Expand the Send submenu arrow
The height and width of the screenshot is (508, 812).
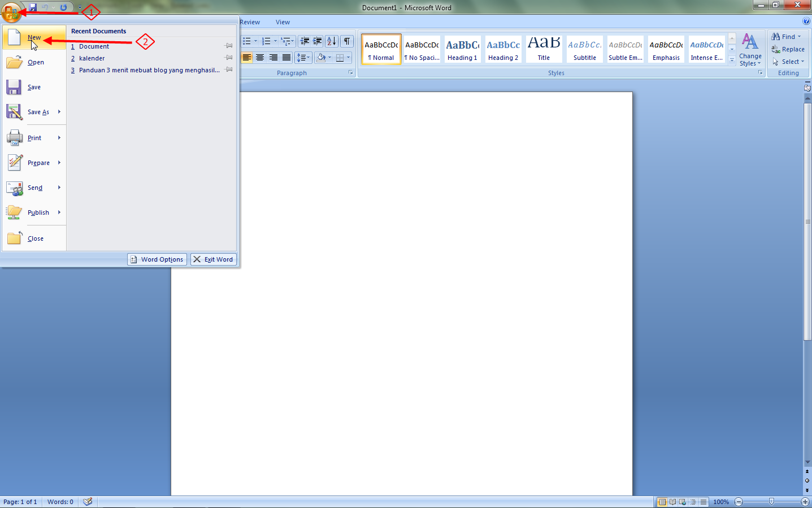click(59, 188)
